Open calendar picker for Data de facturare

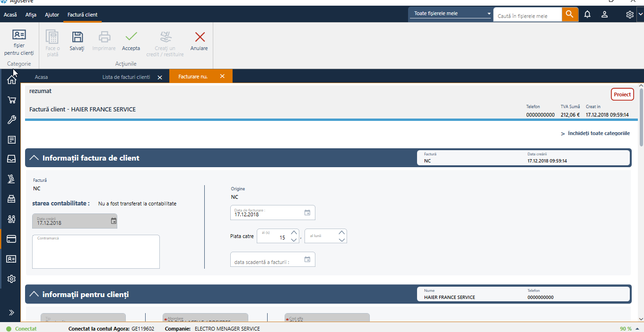pyautogui.click(x=307, y=213)
